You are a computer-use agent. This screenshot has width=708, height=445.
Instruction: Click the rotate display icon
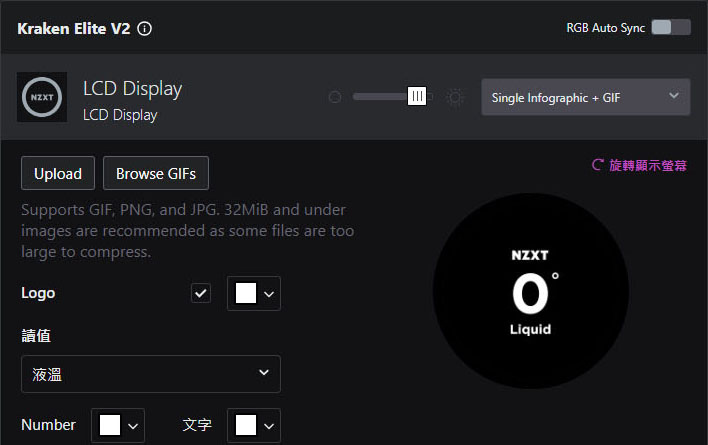[597, 165]
